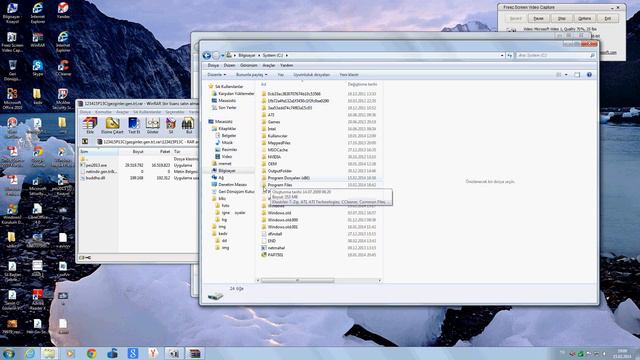Click the Exit button in Freez Screen Video Capture

tap(608, 18)
